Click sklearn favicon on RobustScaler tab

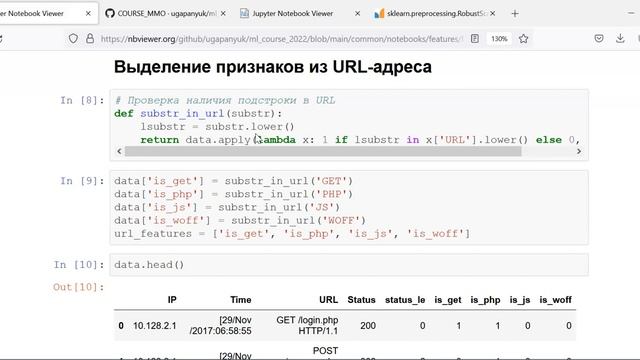point(379,13)
